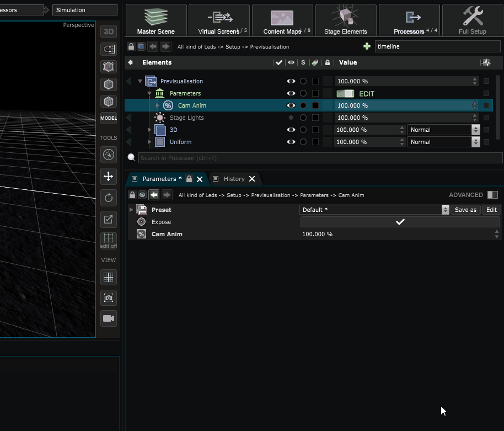Click the timeline name input field
The image size is (504, 431).
(437, 46)
